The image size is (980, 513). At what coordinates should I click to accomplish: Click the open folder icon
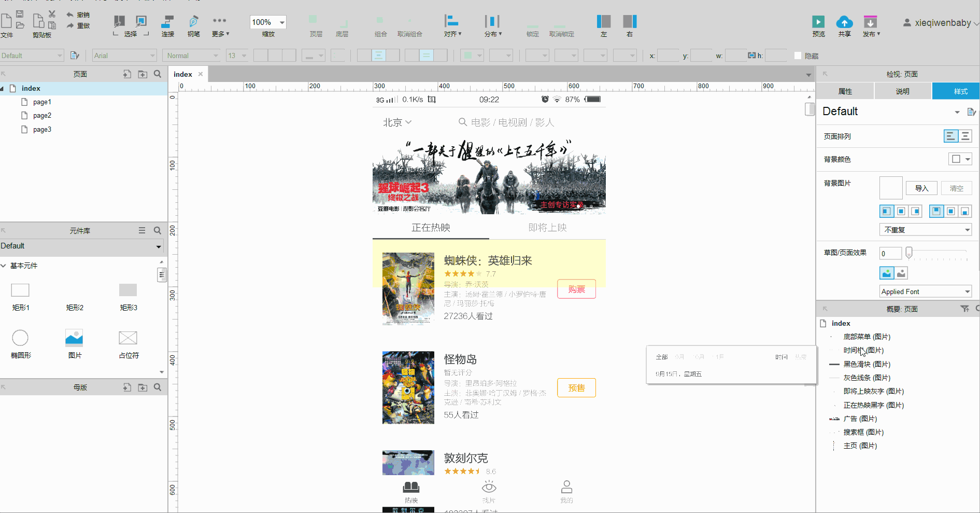(20, 25)
